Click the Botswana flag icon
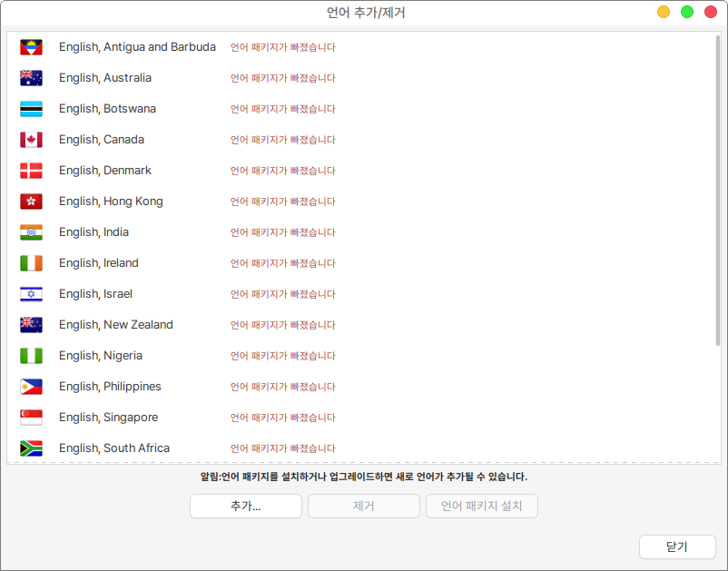This screenshot has height=571, width=728. pyautogui.click(x=31, y=109)
